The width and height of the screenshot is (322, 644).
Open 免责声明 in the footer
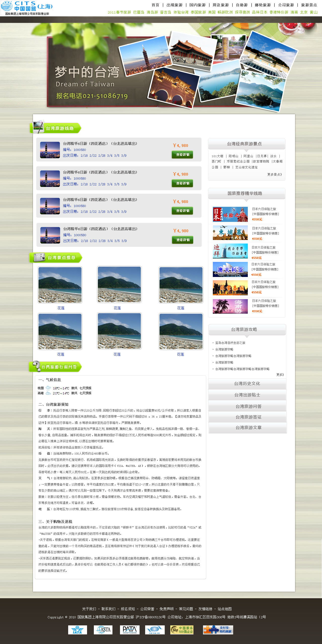pos(167,609)
